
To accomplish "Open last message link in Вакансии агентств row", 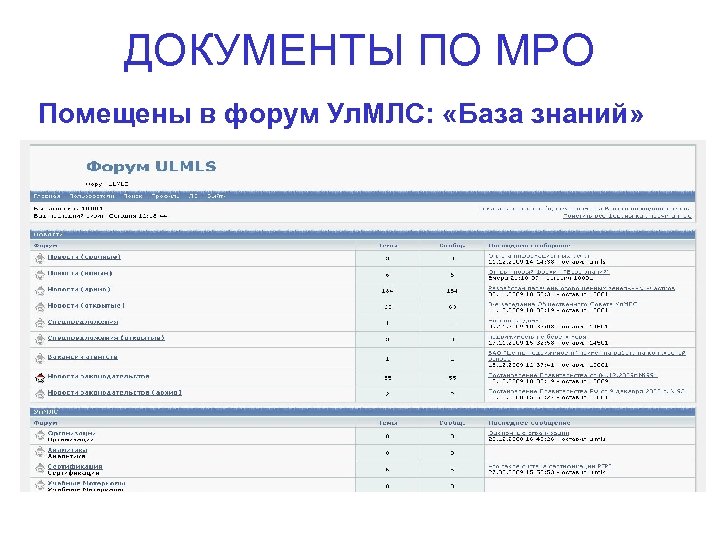I will point(587,356).
